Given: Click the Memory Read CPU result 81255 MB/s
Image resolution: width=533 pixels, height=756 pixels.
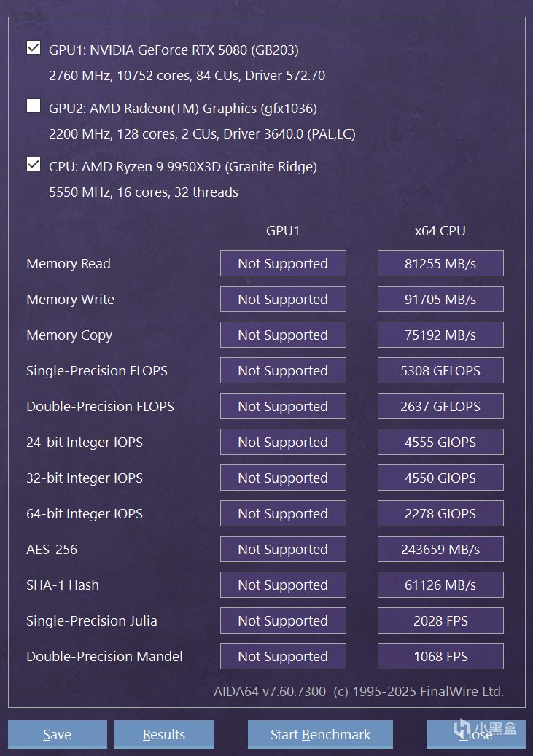Looking at the screenshot, I should click(440, 264).
